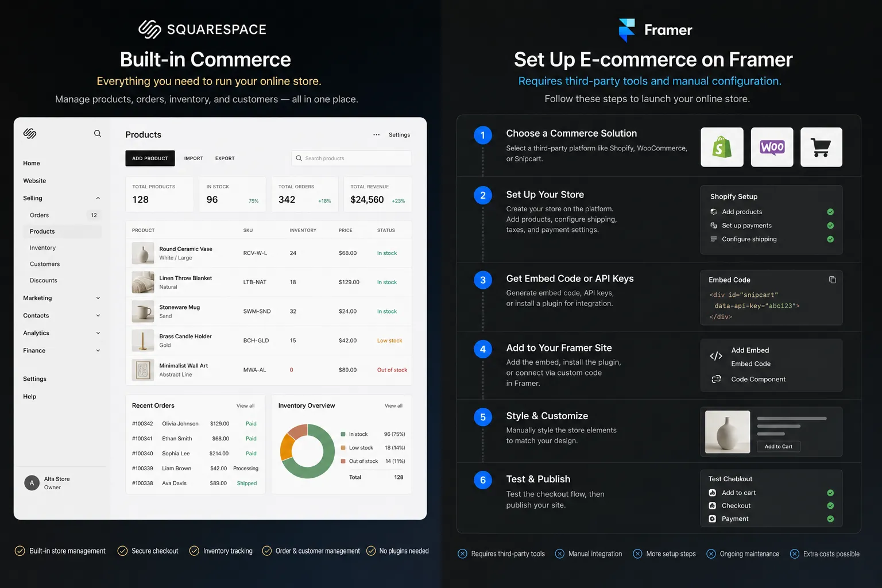Screen dimensions: 882x588
Task: Open Home in the sidebar
Action: point(32,164)
